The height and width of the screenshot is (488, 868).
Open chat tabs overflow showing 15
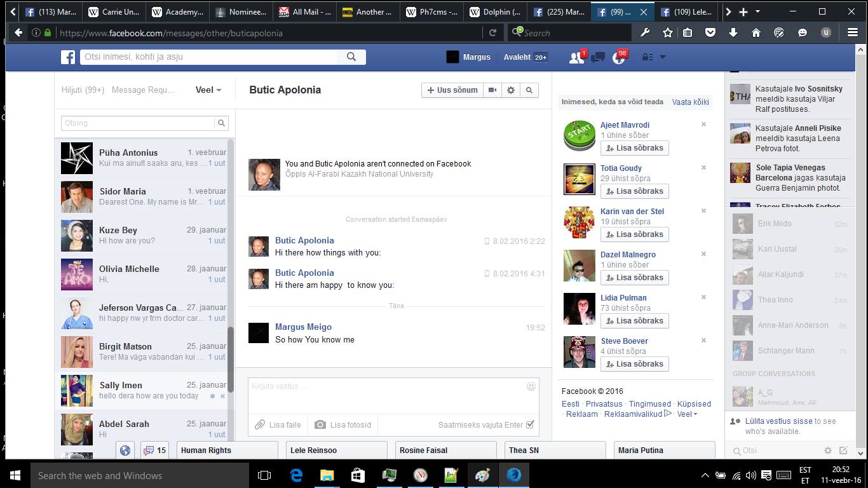click(x=155, y=451)
